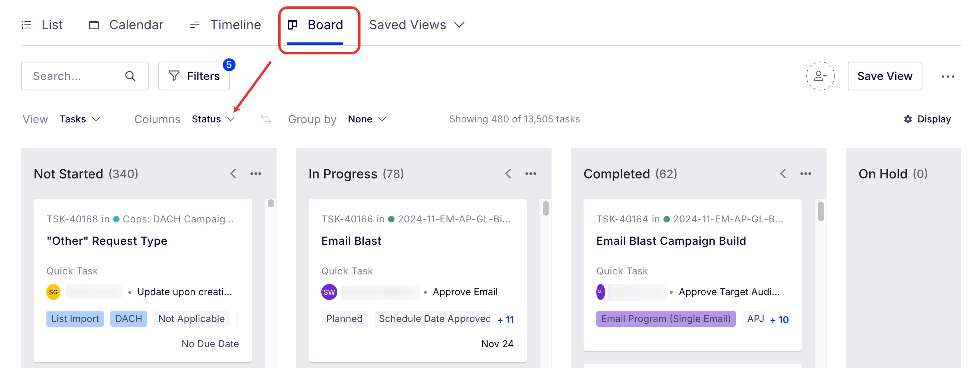Screen dimensions: 980x368
Task: Collapse the Completed column
Action: click(x=783, y=174)
